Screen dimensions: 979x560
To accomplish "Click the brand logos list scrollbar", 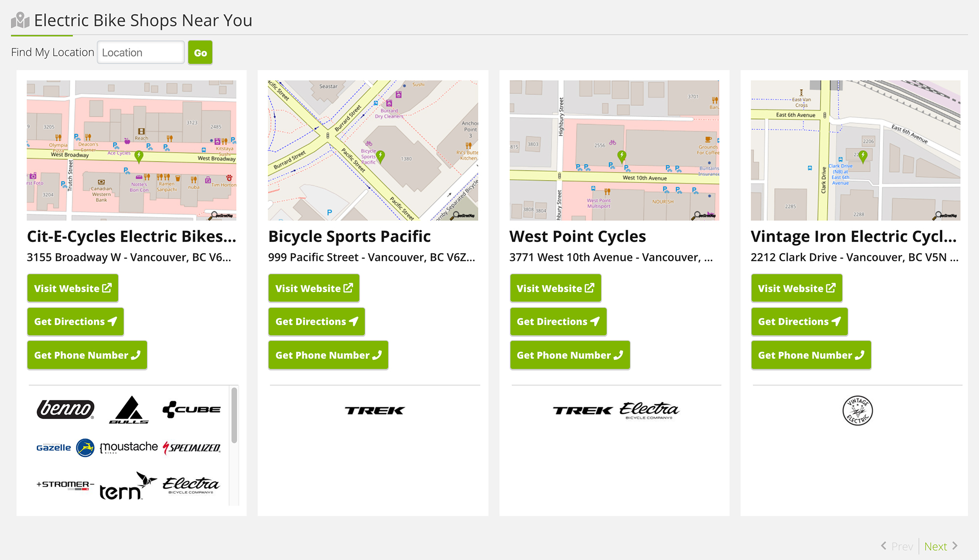I will point(234,416).
